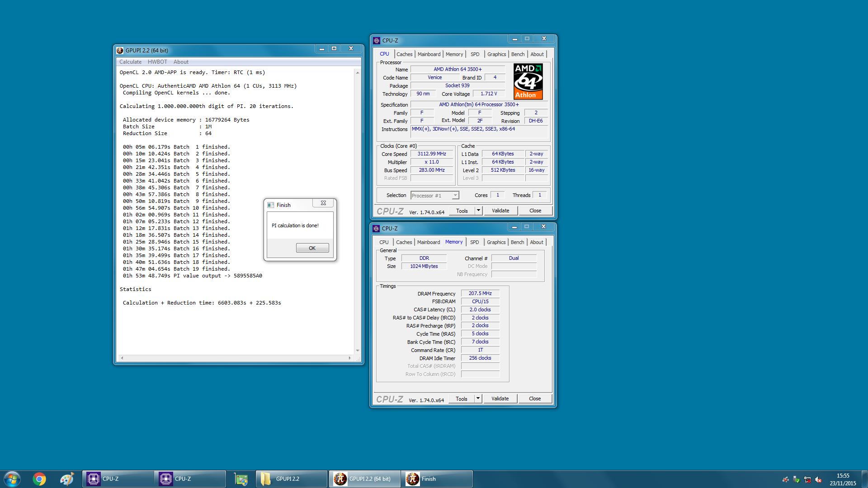
Task: Click the AMD Athlon 64 logo
Action: [528, 81]
